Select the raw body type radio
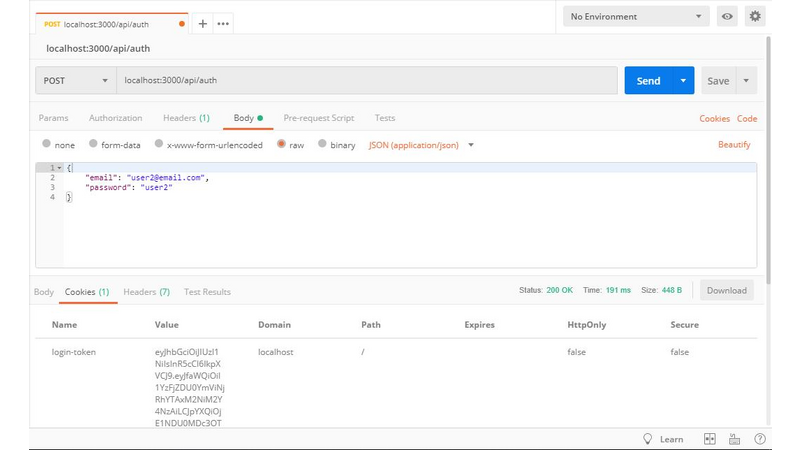The height and width of the screenshot is (450, 800). click(281, 144)
